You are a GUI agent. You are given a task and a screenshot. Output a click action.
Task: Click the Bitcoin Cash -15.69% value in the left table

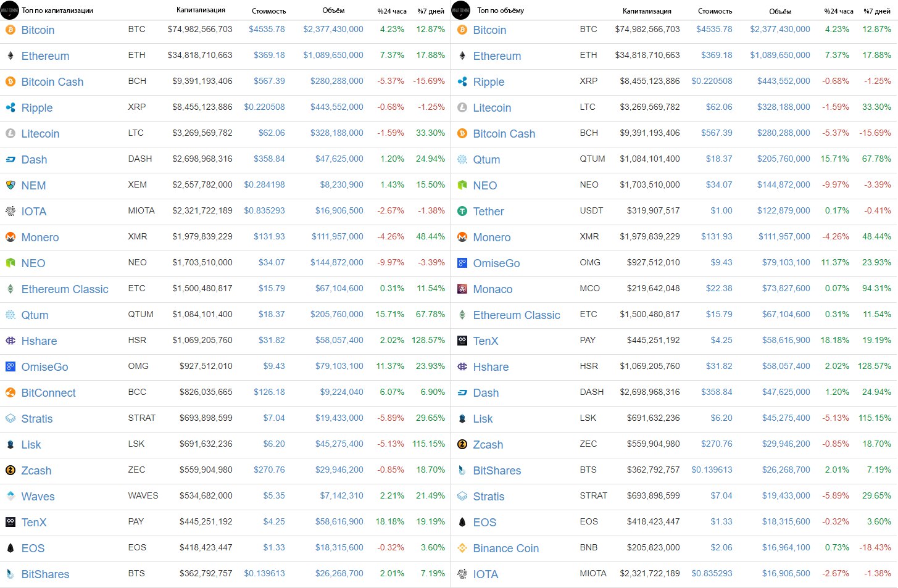[x=429, y=81]
